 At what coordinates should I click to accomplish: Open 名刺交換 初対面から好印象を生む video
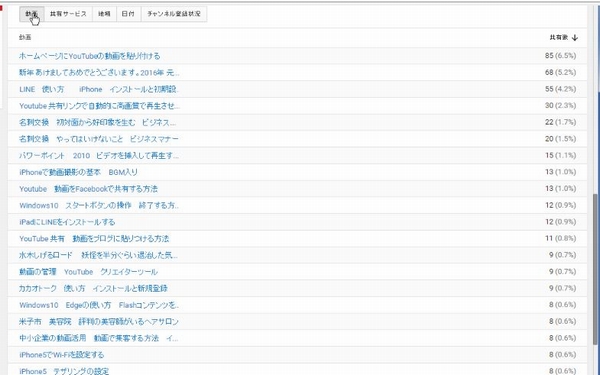click(x=98, y=122)
